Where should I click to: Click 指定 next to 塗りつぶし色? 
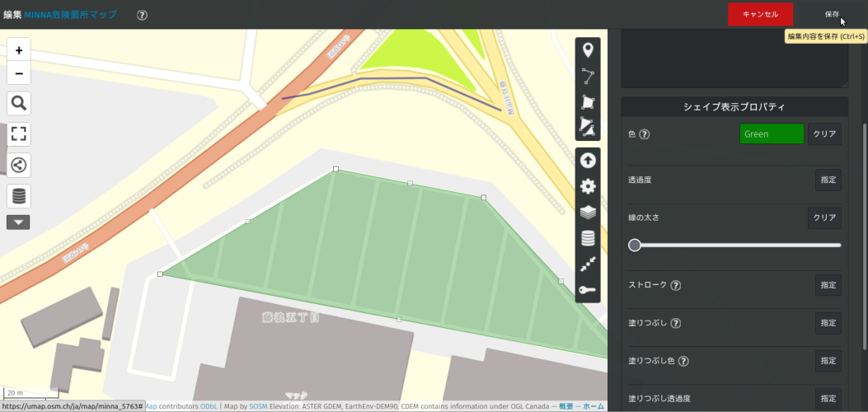tap(828, 360)
